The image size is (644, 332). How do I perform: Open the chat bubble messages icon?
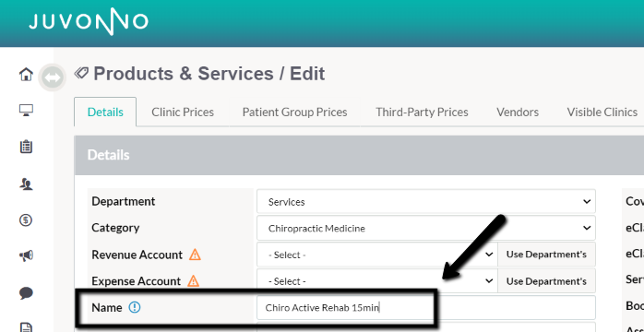(26, 293)
